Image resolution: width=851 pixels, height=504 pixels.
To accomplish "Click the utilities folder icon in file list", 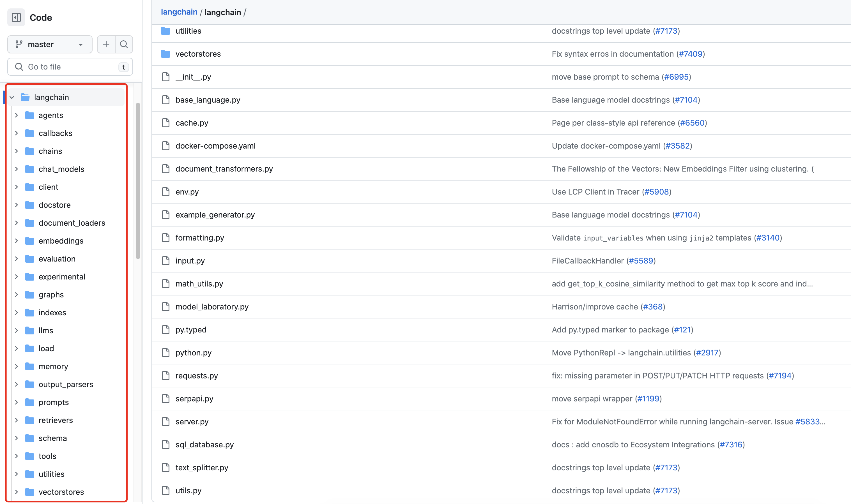I will coord(165,31).
